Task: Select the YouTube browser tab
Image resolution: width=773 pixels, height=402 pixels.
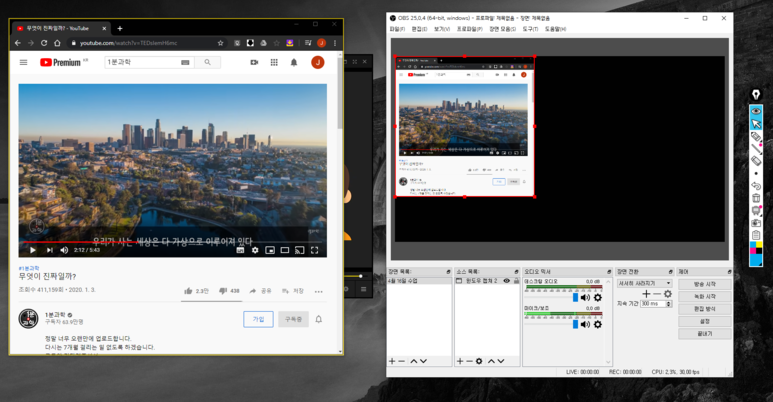Action: point(61,29)
